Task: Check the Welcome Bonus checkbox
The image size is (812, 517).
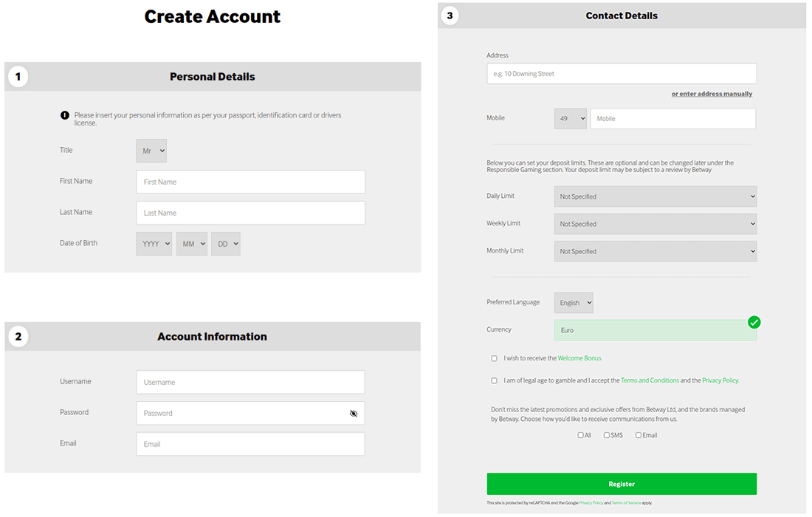Action: pyautogui.click(x=495, y=359)
